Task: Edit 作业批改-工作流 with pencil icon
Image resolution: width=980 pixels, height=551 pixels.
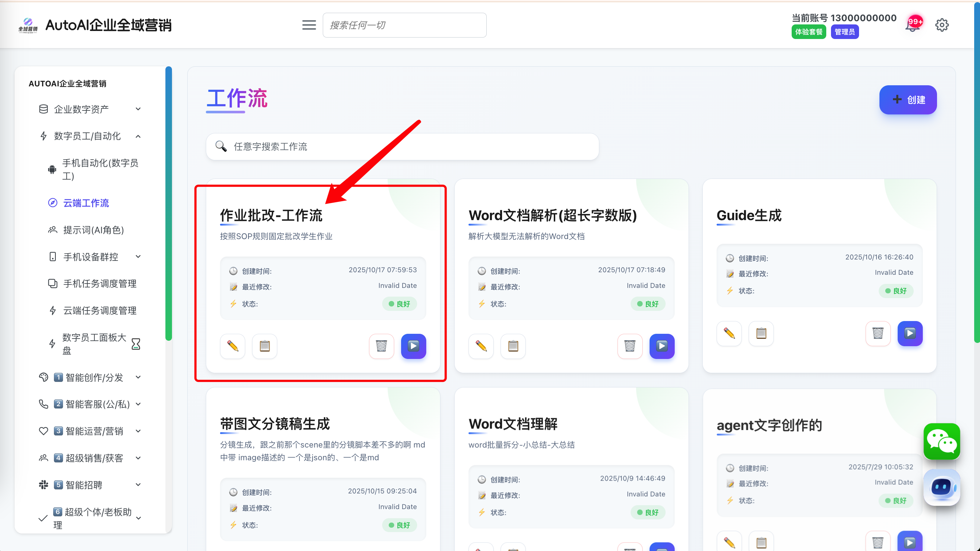Action: point(232,346)
